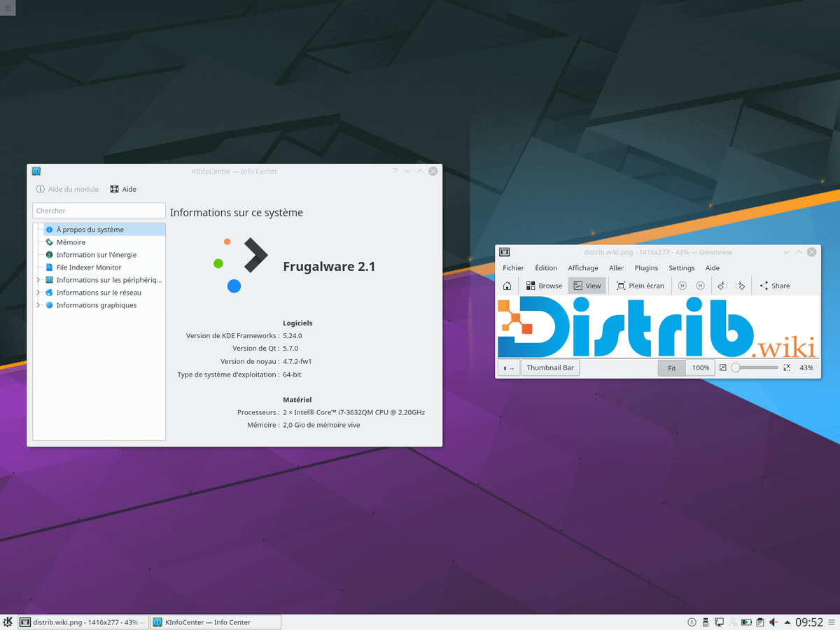Expand hidden system tray icons arrow
This screenshot has height=630, width=840.
pos(787,622)
